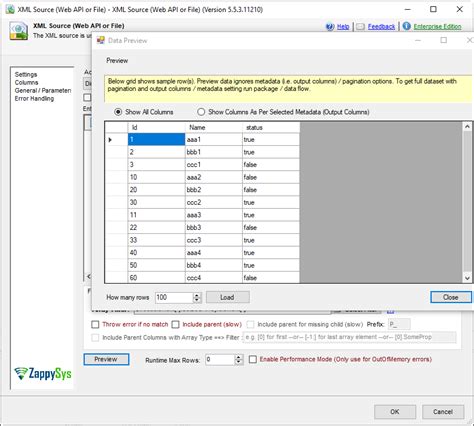Enable Performance Mode checkbox
This screenshot has height=426, width=474.
coord(253,359)
